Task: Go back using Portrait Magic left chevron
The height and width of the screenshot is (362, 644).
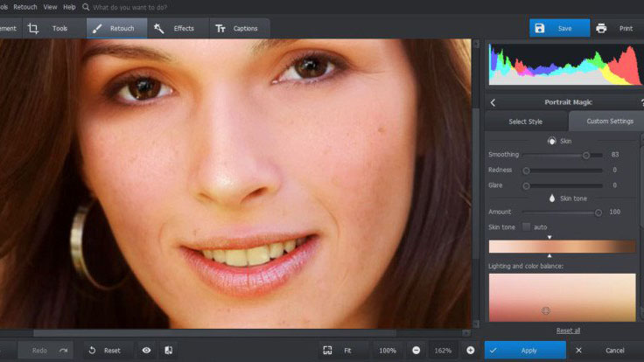Action: tap(493, 101)
